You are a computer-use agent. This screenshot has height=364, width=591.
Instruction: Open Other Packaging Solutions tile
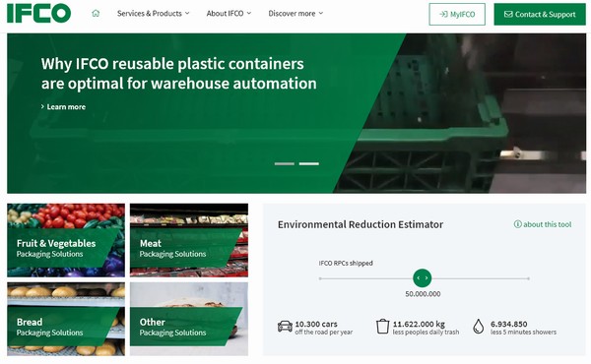(x=189, y=319)
